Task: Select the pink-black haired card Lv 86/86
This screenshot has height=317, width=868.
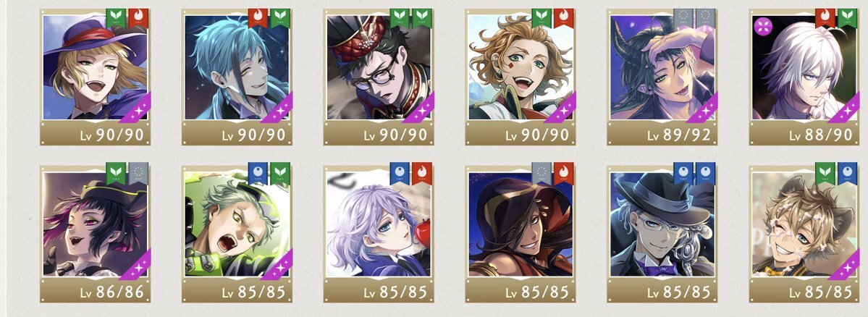Action: tap(96, 232)
